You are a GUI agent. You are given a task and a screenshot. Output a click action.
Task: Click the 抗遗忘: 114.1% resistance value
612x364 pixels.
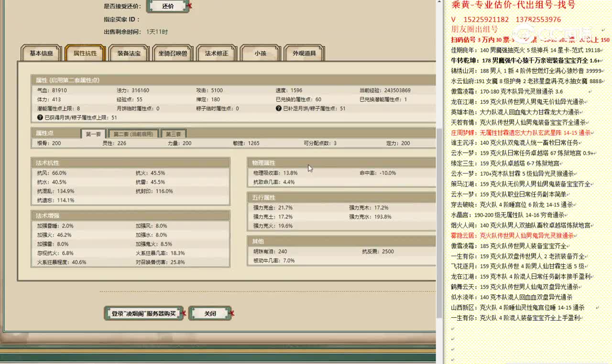click(x=55, y=200)
